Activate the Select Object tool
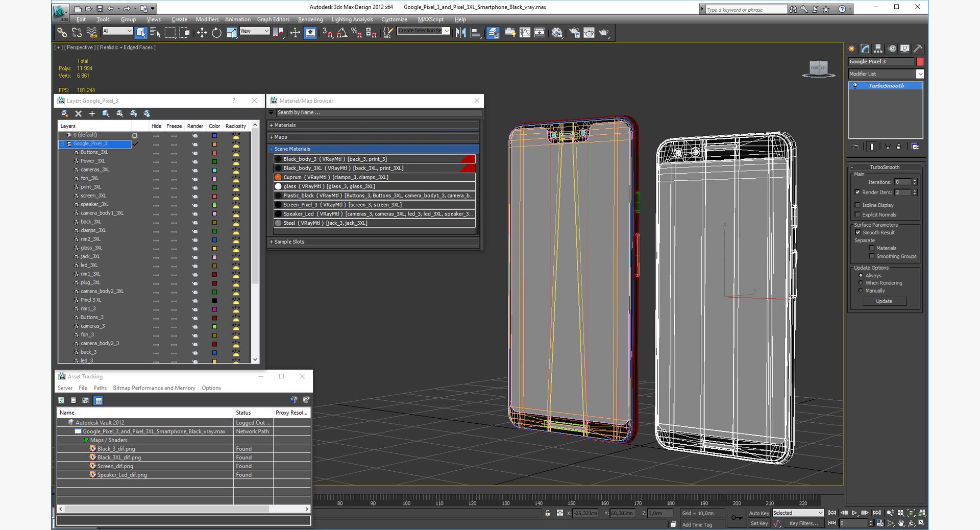Image resolution: width=980 pixels, height=530 pixels. coord(141,33)
